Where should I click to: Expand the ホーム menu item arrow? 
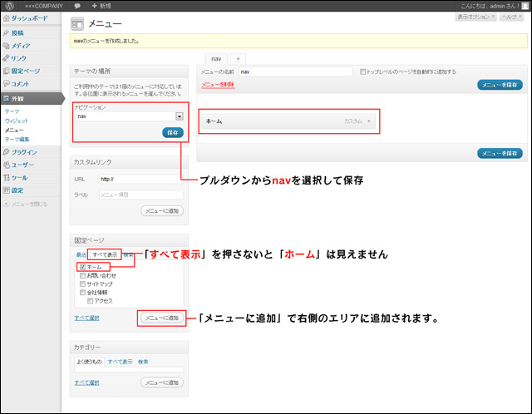369,121
